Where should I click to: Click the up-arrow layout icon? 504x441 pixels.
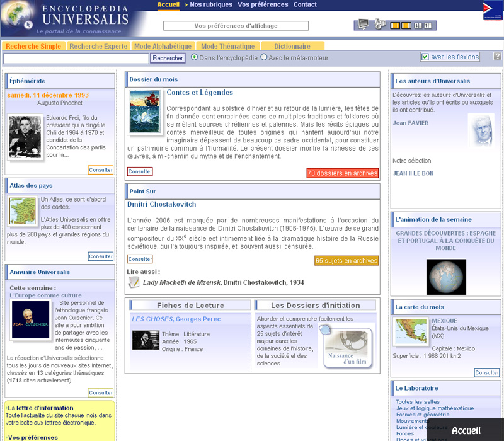(428, 26)
